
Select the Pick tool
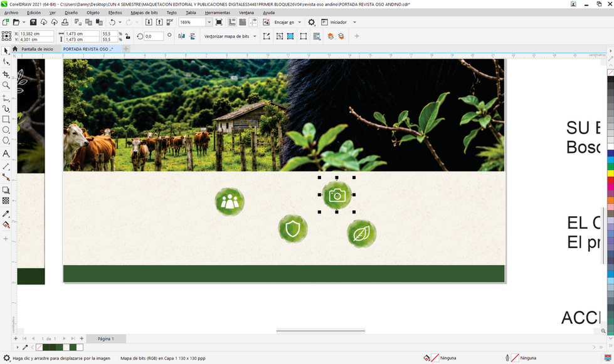(6, 51)
